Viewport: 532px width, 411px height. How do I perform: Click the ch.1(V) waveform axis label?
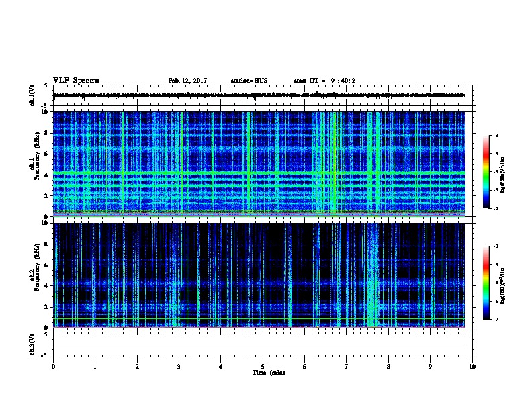click(x=32, y=95)
